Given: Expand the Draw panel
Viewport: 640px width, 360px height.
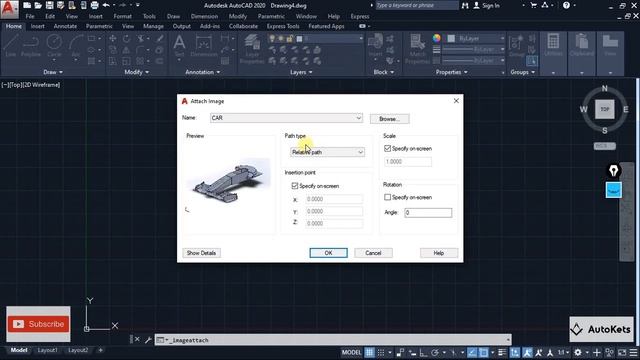Looking at the screenshot, I should pyautogui.click(x=53, y=72).
